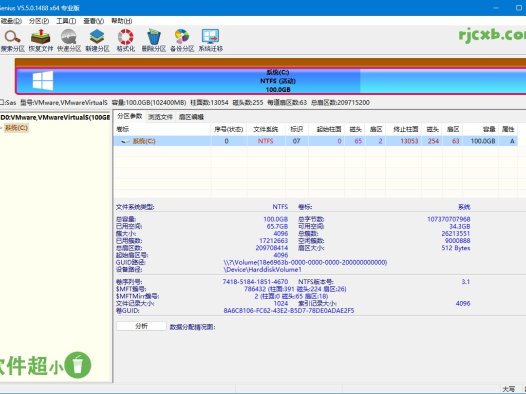Maximize the DiskGenius window
The height and width of the screenshot is (394, 526).
(x=519, y=8)
